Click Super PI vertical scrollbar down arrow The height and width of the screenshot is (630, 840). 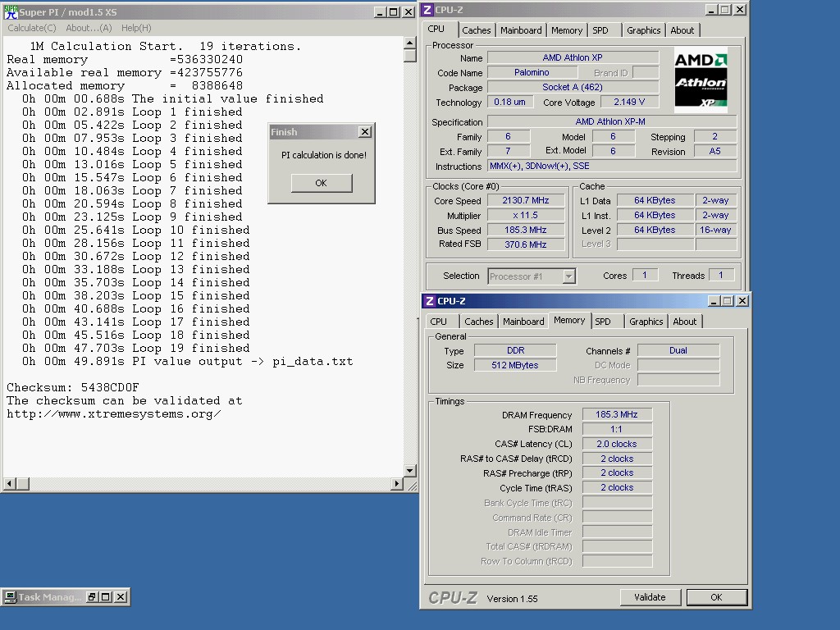(410, 471)
